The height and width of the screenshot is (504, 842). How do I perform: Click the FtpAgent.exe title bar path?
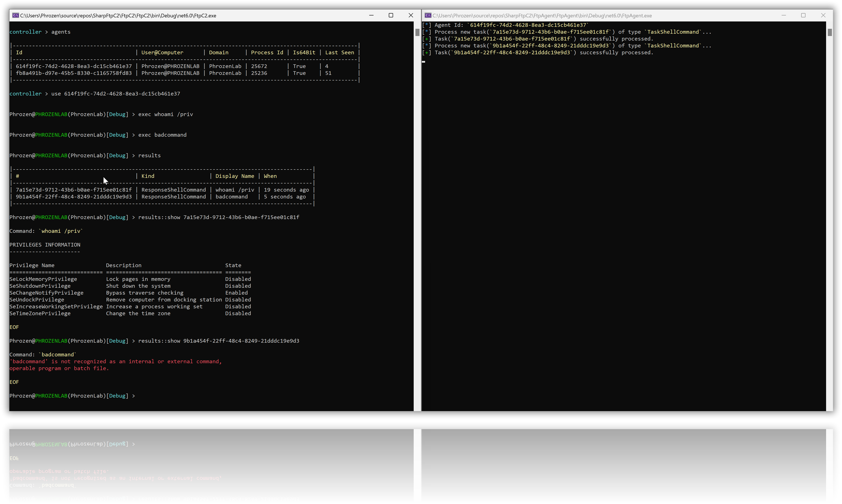click(542, 16)
